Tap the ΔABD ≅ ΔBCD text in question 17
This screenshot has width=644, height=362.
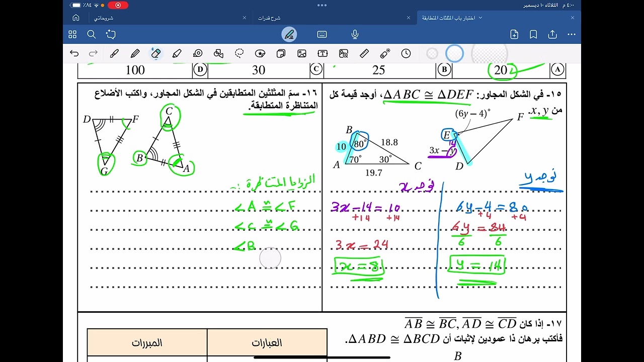click(x=395, y=339)
